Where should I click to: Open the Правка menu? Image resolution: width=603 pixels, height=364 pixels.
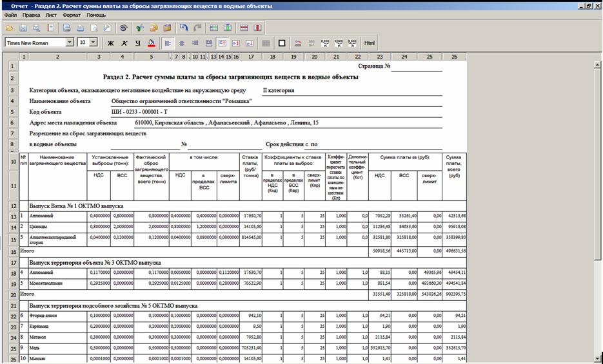click(31, 14)
